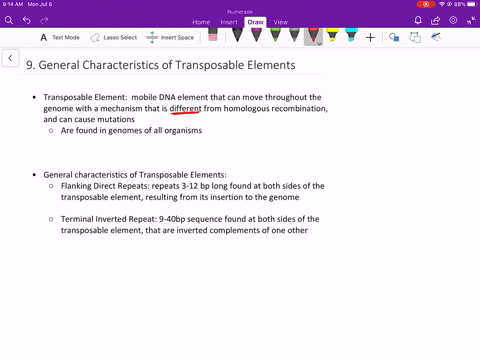Viewport: 480px width, 360px height.
Task: Undo the last action
Action: (27, 21)
